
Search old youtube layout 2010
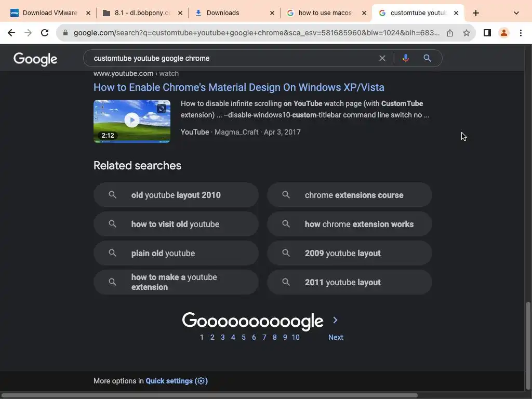click(176, 195)
